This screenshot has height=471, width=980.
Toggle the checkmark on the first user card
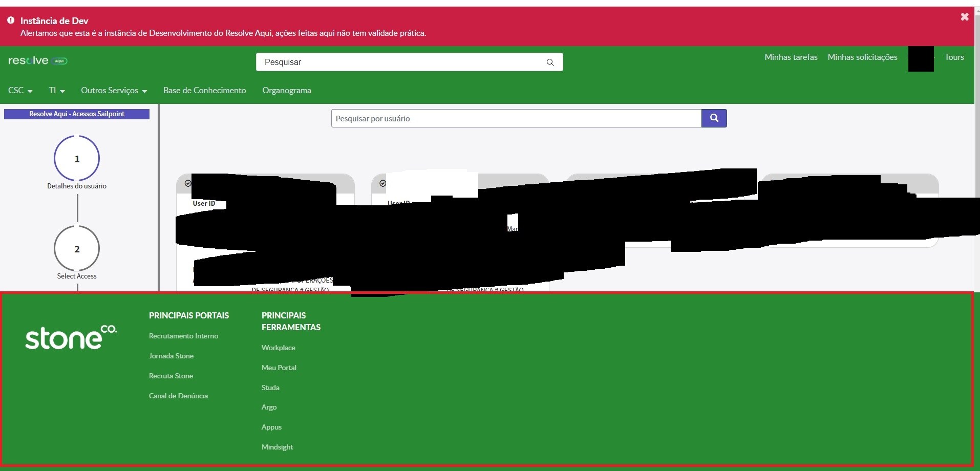coord(188,183)
